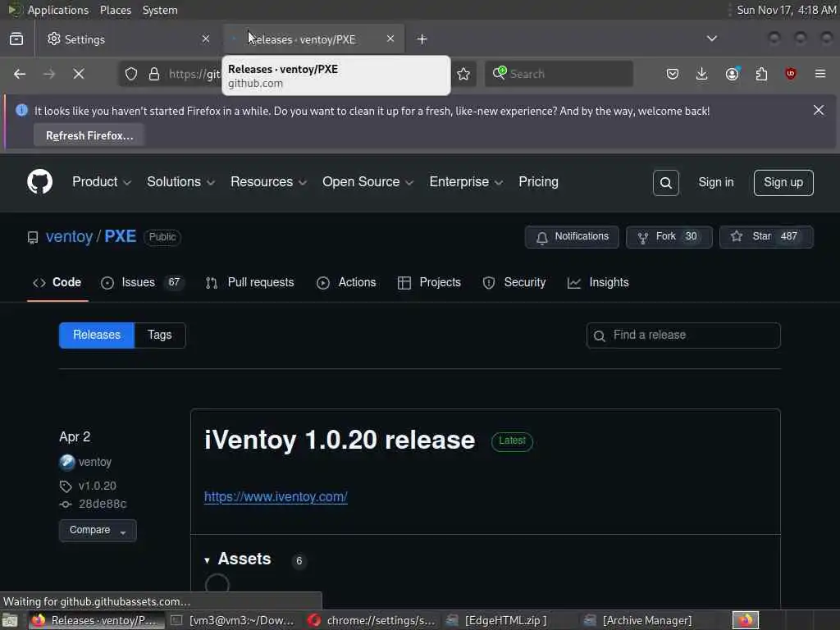Viewport: 840px width, 630px height.
Task: Switch to terminal vm3@vm3 taskbar window
Action: (233, 620)
